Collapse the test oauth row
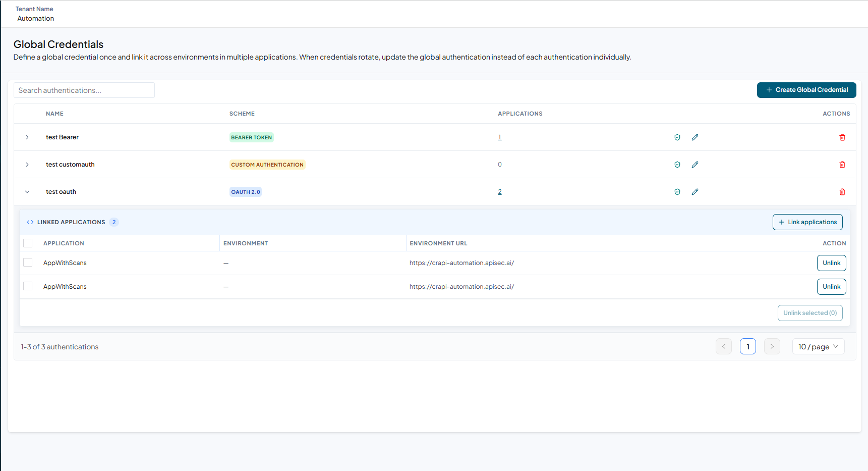 coord(27,192)
